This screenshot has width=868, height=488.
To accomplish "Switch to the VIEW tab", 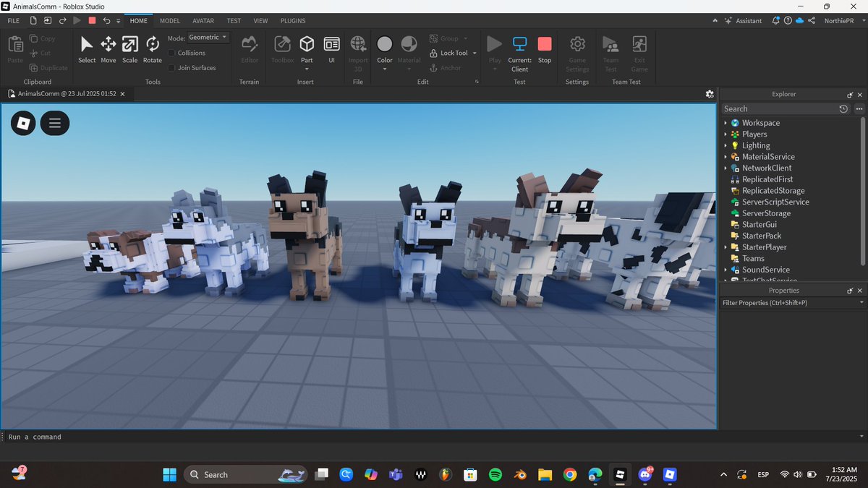I will [x=260, y=21].
